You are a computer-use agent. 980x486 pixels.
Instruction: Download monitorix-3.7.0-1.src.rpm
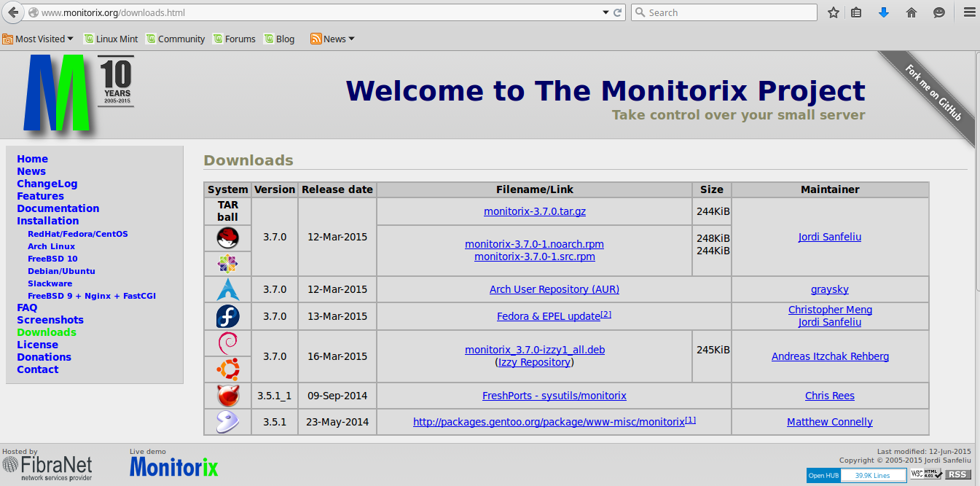pyautogui.click(x=534, y=256)
